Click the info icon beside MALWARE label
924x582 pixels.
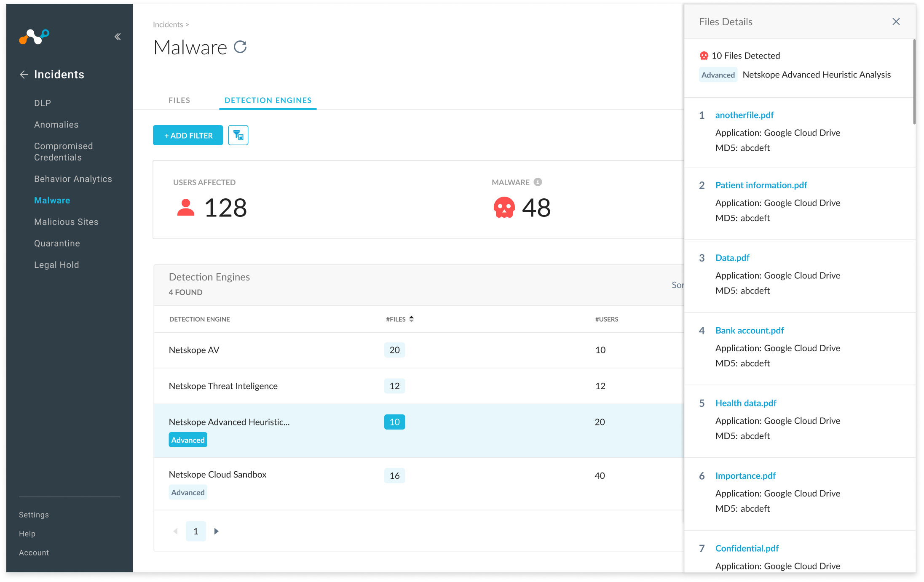pyautogui.click(x=538, y=182)
